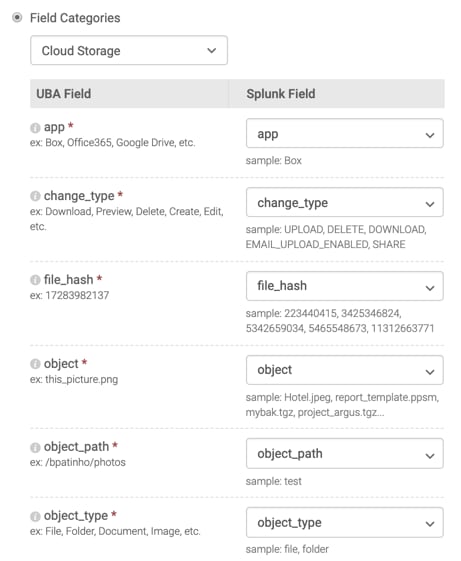461x561 pixels.
Task: Open the Cloud Storage category dropdown
Action: [x=129, y=50]
